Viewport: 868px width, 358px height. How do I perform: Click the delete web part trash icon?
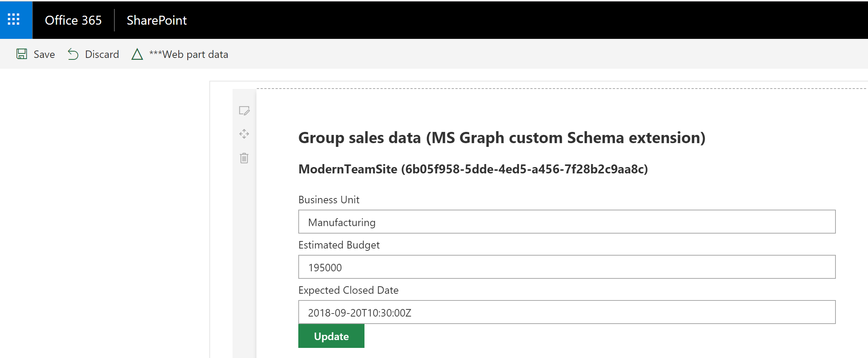[x=244, y=158]
